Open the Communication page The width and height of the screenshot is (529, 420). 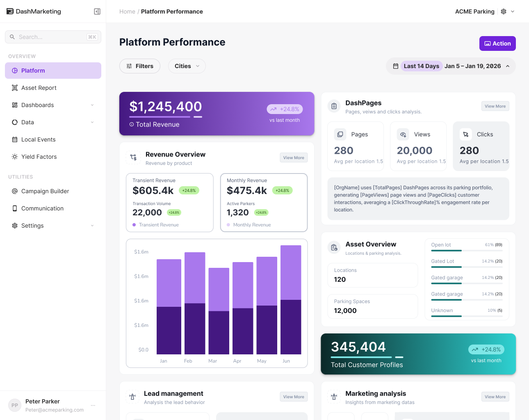(x=53, y=208)
